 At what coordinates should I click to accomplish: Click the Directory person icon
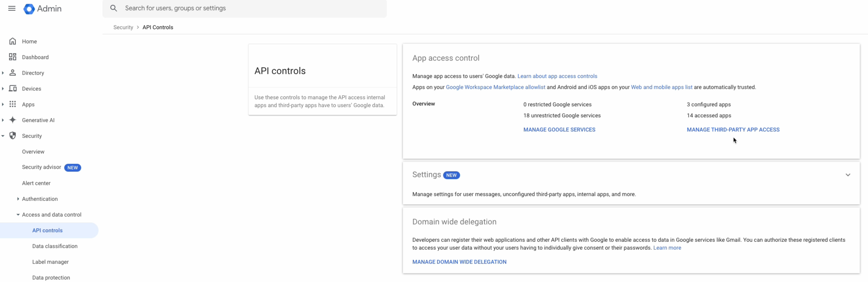[13, 73]
